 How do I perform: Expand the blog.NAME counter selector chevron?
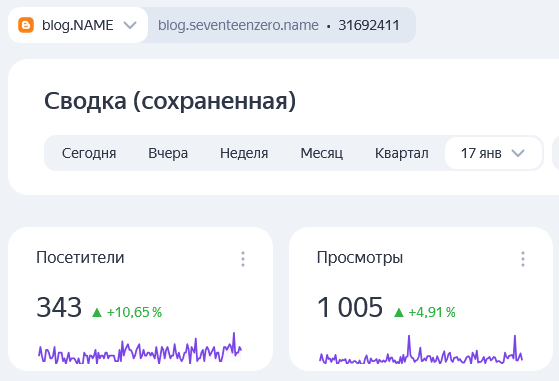point(130,25)
